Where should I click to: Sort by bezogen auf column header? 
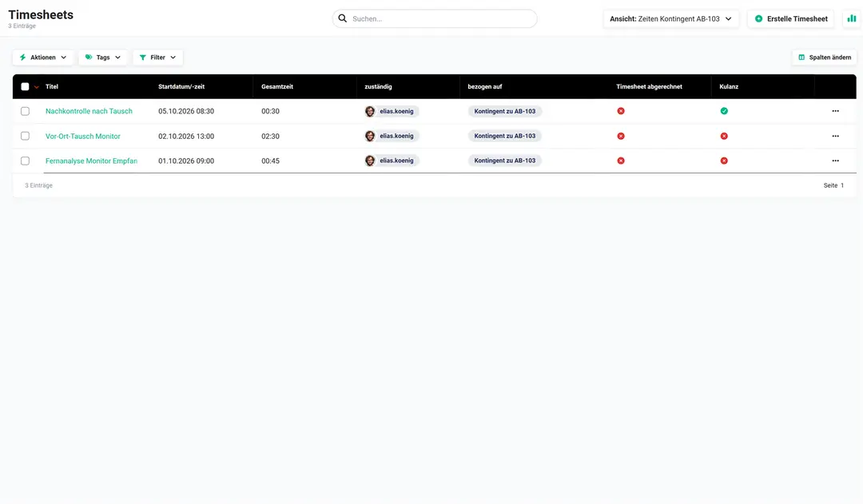485,86
